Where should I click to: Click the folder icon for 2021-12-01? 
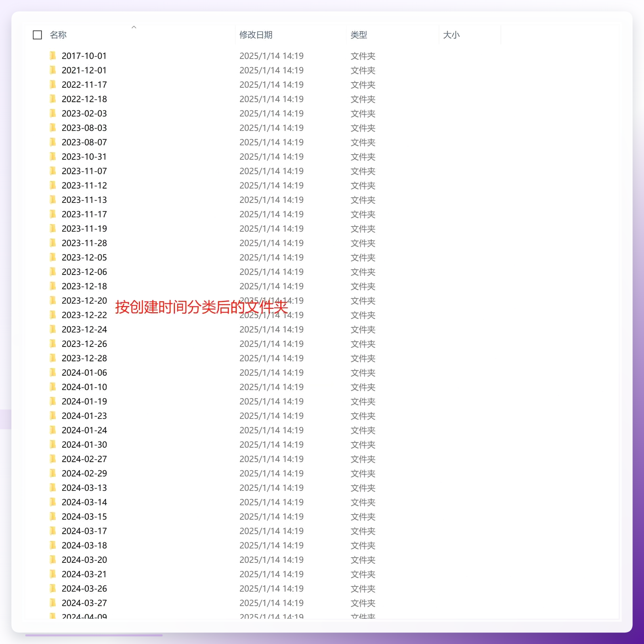pos(53,70)
